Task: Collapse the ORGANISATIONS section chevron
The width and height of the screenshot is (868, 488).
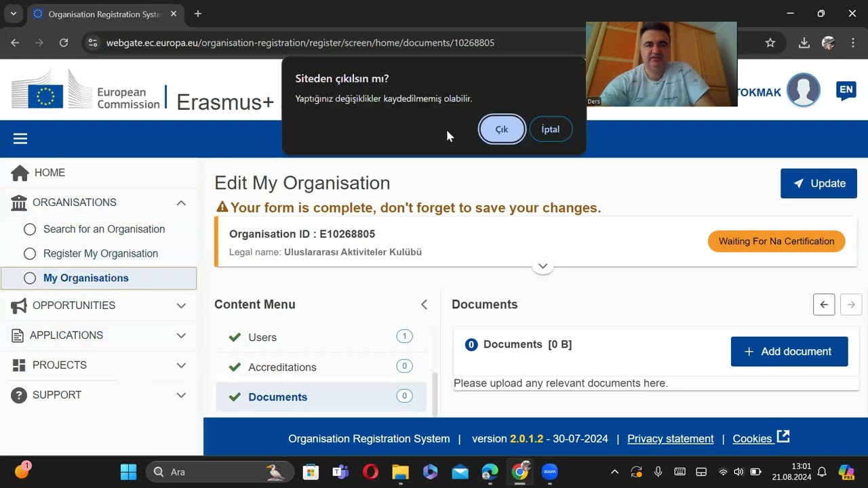Action: click(x=181, y=203)
